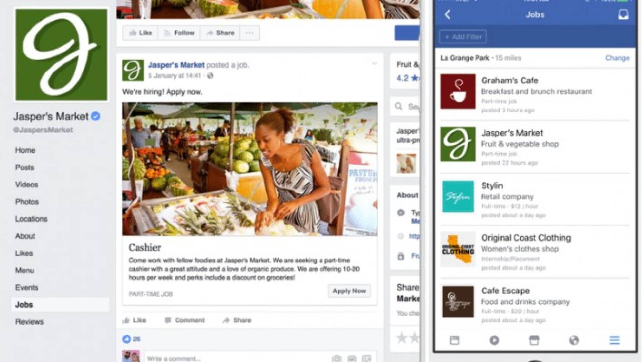Tap the video play icon in bottom bar
Screen dimensions: 644x362
tap(494, 340)
